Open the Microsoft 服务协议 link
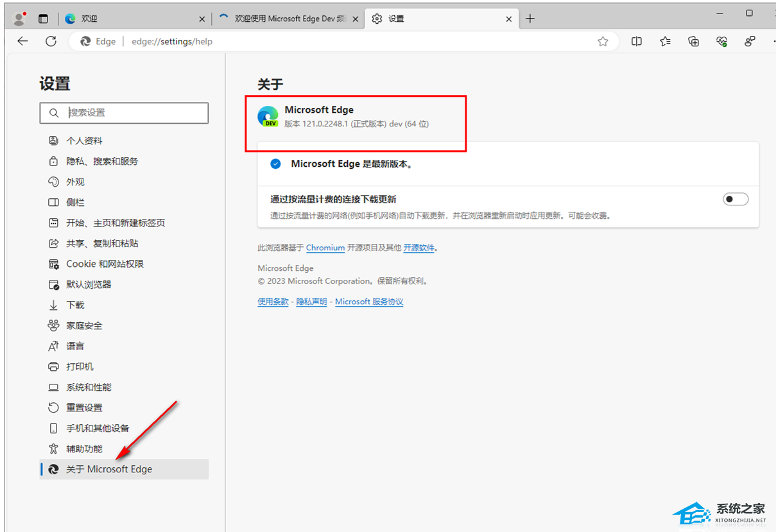This screenshot has width=776, height=532. 369,302
